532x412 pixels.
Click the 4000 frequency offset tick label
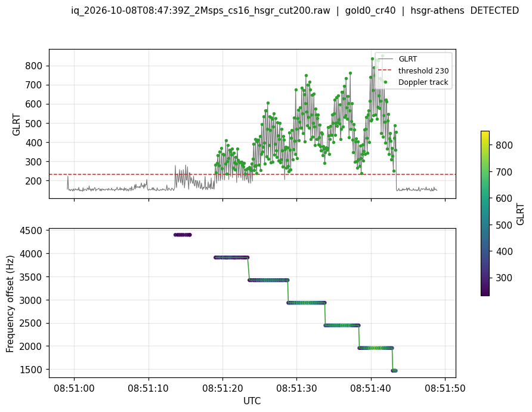click(x=32, y=254)
